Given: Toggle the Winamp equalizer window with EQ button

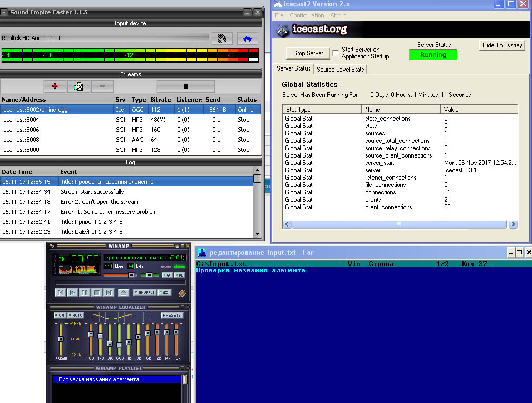Looking at the screenshot, I should click(167, 275).
